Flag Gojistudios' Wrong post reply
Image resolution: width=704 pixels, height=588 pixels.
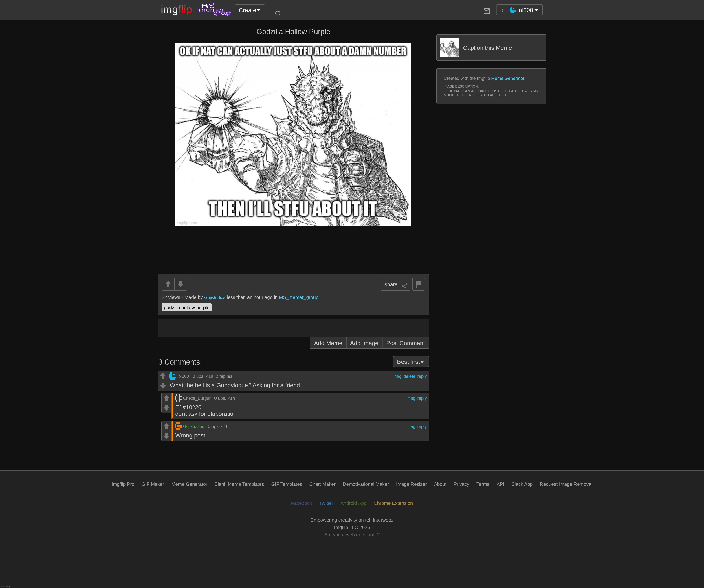pos(412,426)
